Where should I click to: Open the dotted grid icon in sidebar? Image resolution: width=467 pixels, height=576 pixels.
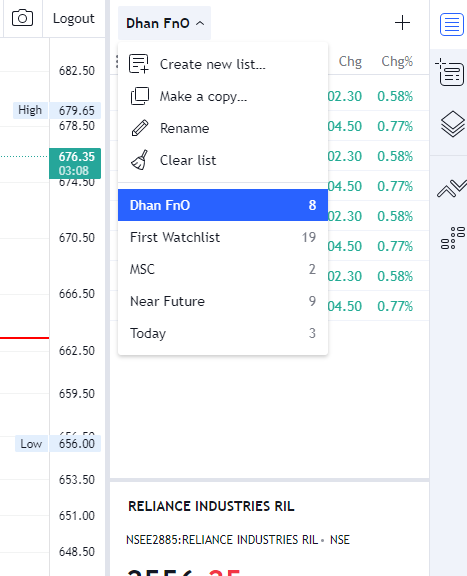[x=453, y=238]
